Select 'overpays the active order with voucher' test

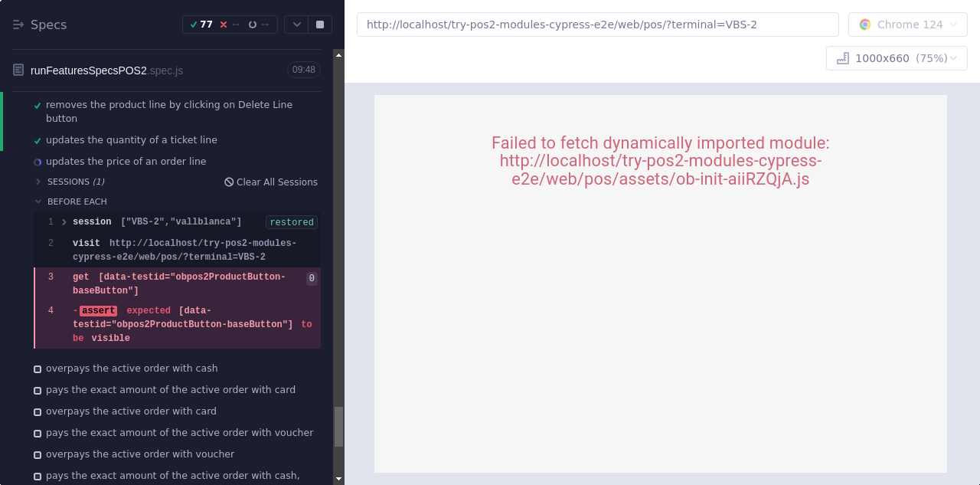(139, 454)
